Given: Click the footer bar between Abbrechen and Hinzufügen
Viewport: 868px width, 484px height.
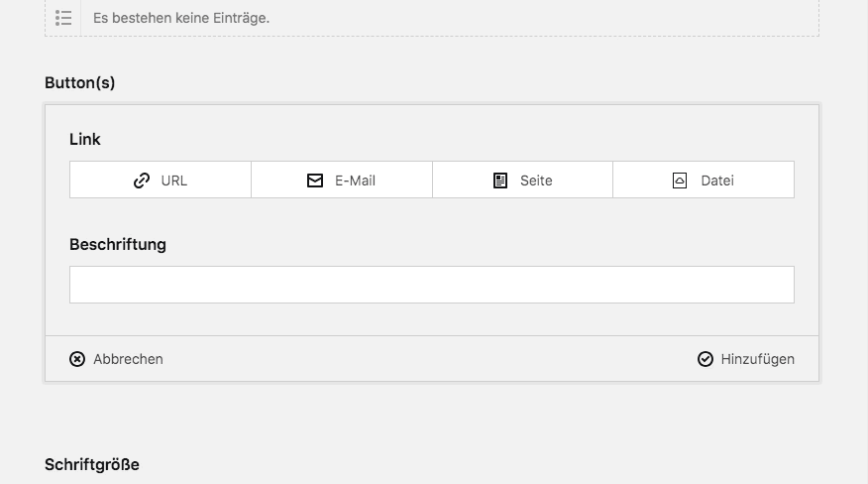Looking at the screenshot, I should pos(432,359).
